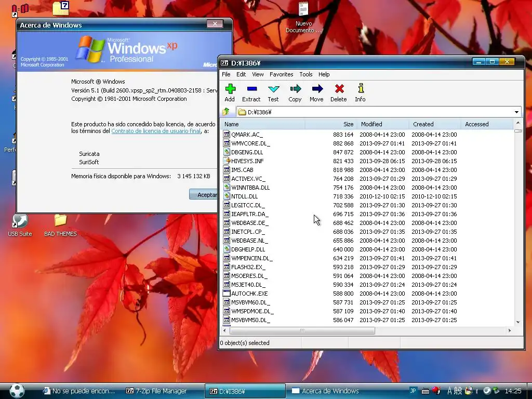The width and height of the screenshot is (532, 399).
Task: Select the DBGHELP.DLL file icon
Action: click(x=227, y=249)
